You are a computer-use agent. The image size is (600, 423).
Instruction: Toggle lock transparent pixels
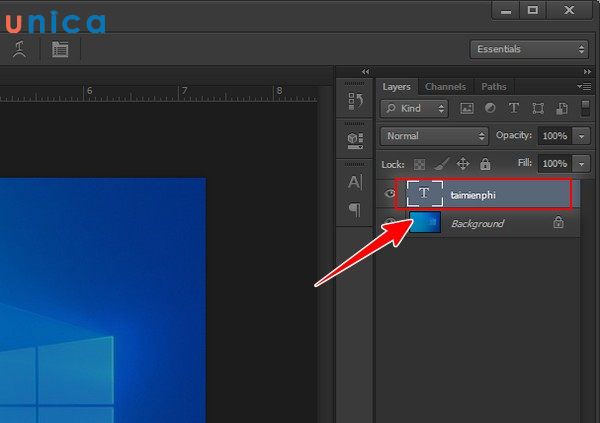(420, 163)
